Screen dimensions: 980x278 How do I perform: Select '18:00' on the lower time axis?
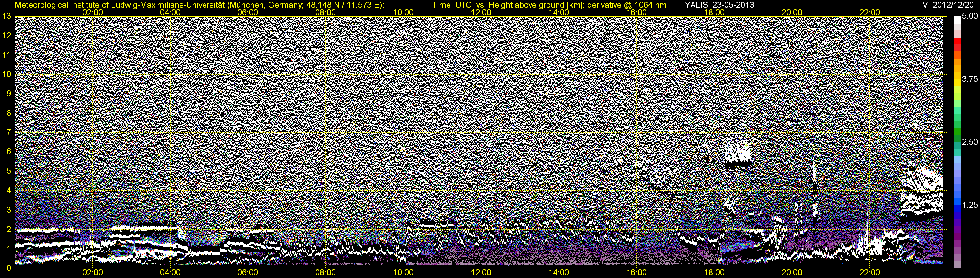[714, 273]
